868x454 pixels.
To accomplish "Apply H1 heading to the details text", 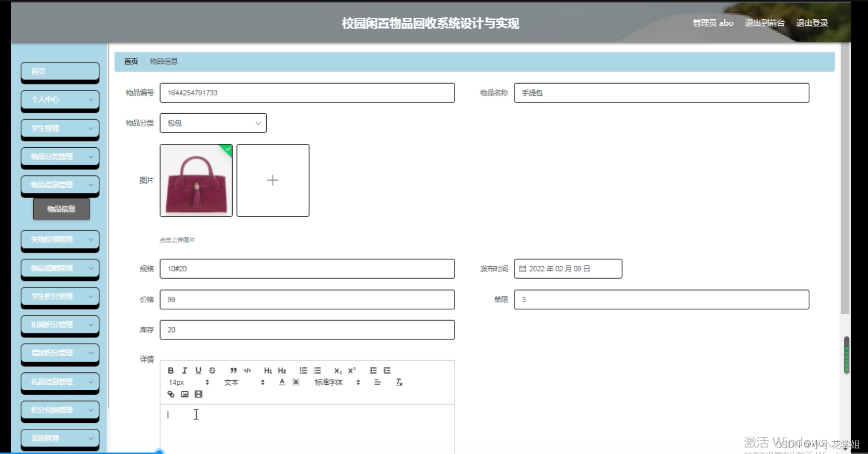I will [x=267, y=370].
